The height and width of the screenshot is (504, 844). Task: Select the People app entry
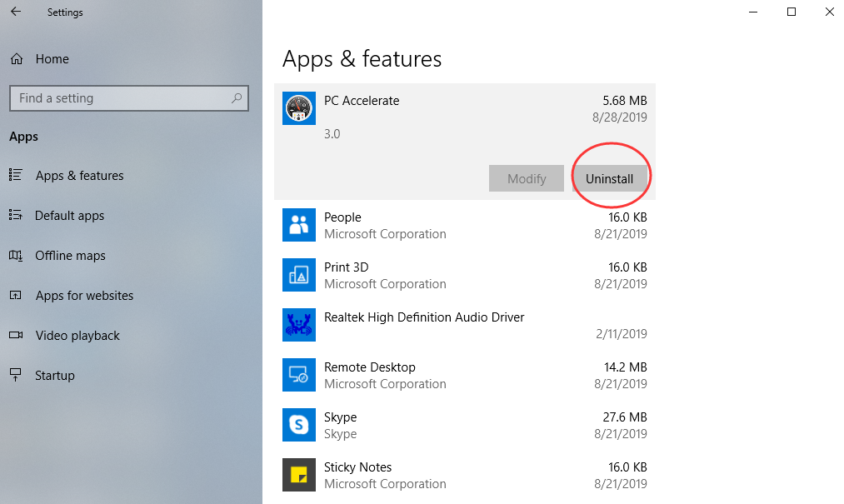pos(465,225)
